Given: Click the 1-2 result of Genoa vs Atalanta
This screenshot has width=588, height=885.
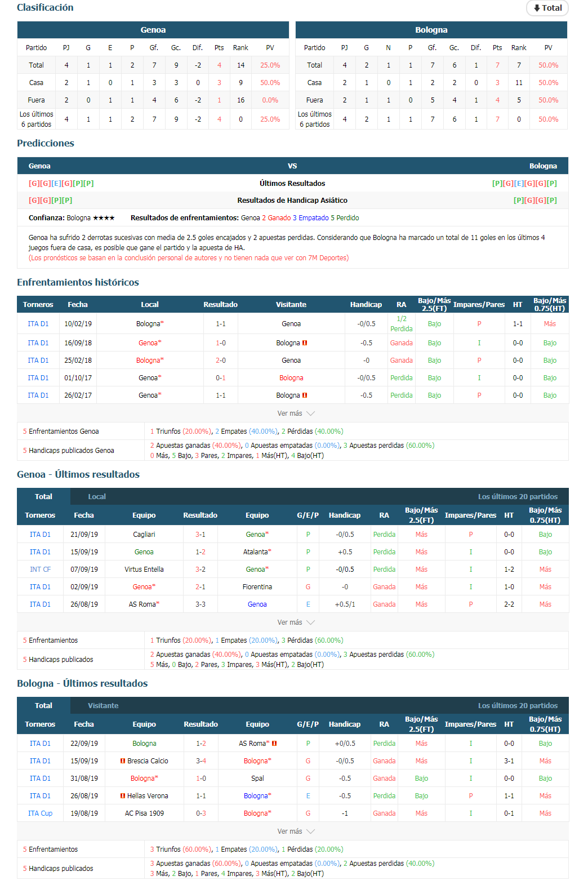Looking at the screenshot, I should click(201, 552).
